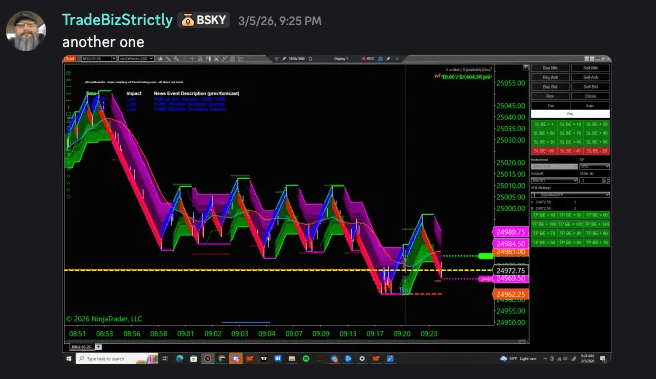Open the Settings gear in taskbar
This screenshot has height=379, width=656.
[x=362, y=359]
